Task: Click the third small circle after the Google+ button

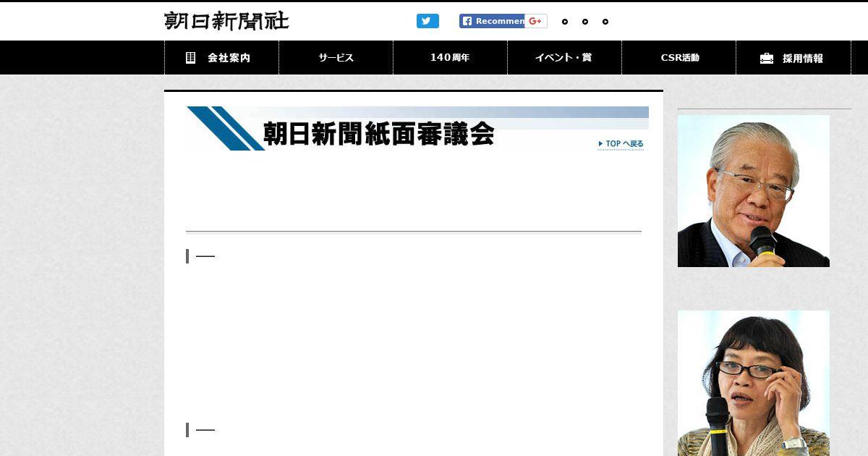Action: click(605, 22)
